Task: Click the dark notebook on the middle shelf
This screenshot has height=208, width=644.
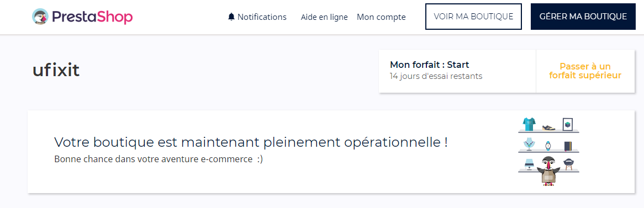Action: click(x=568, y=146)
